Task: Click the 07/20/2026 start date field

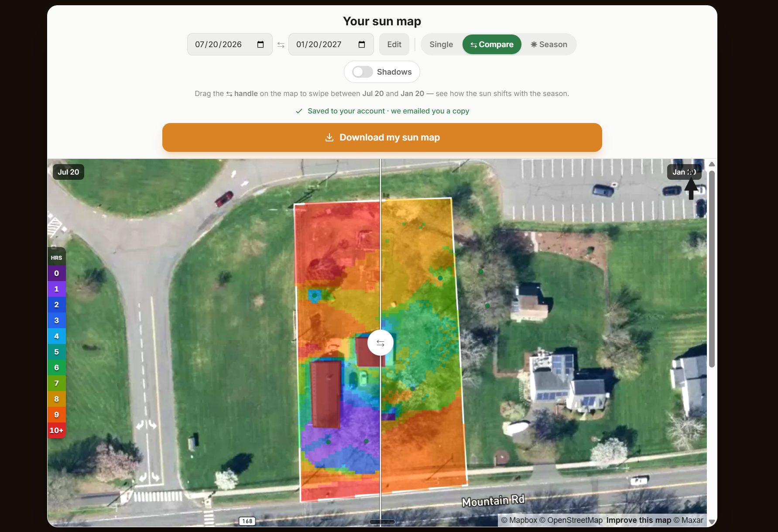Action: click(230, 45)
